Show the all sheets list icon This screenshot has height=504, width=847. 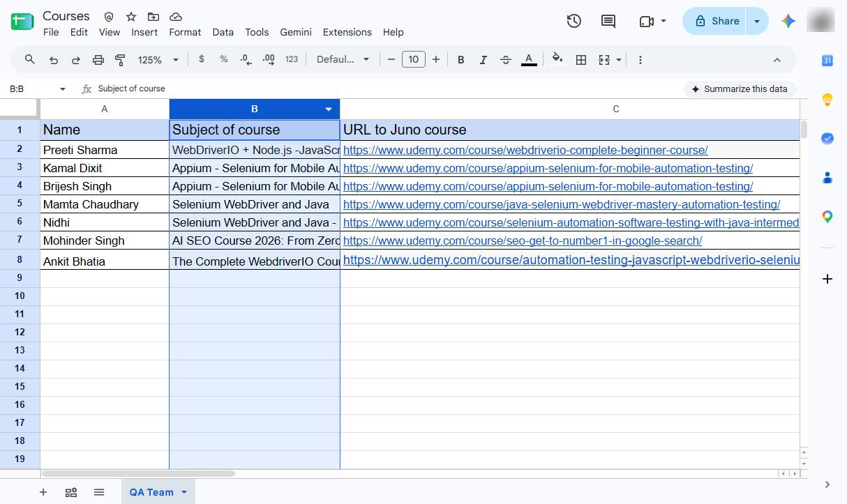[99, 492]
